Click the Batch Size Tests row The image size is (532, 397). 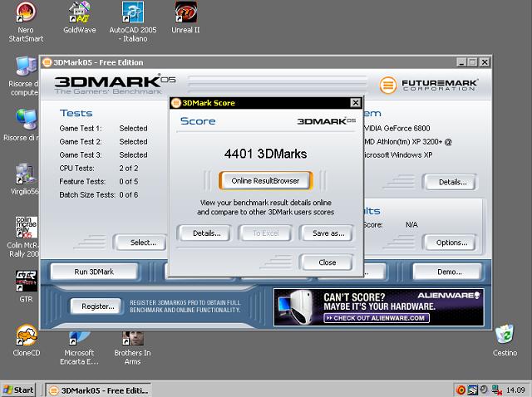point(99,194)
